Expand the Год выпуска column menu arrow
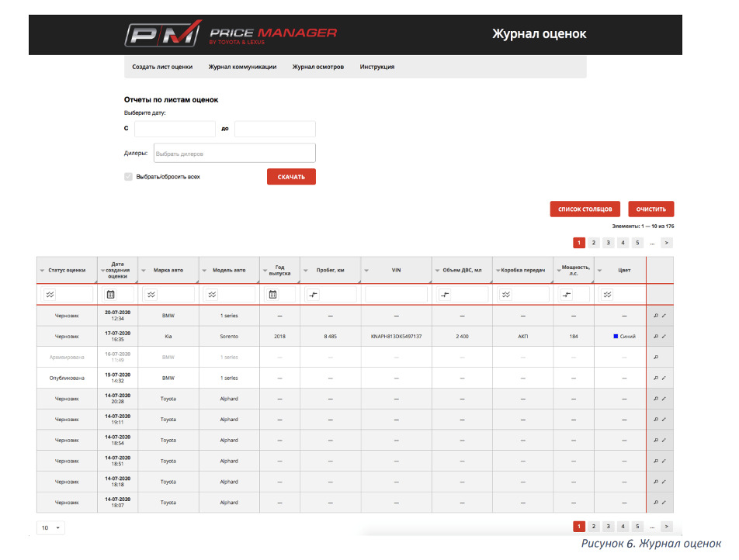The width and height of the screenshot is (739, 560). pyautogui.click(x=265, y=271)
